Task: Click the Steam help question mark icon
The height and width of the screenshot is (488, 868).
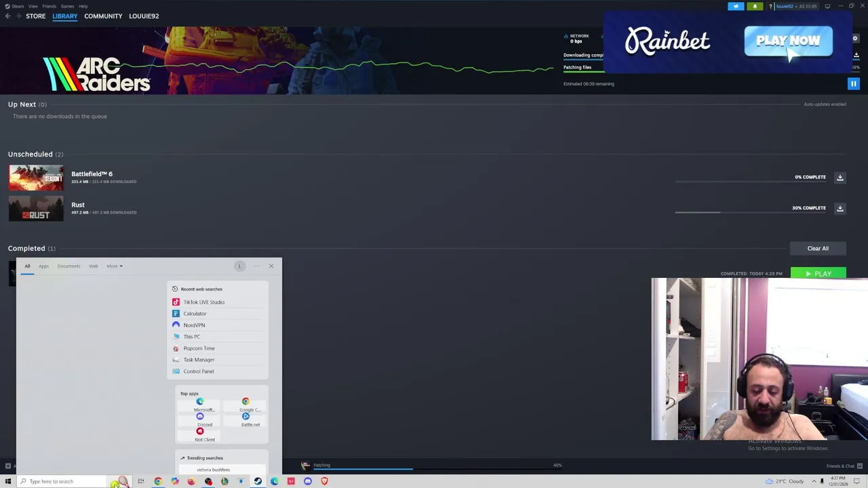Action: coord(770,6)
